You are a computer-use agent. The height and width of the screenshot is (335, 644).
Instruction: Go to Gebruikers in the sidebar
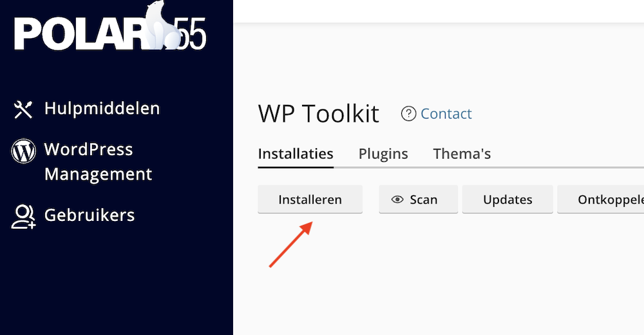[90, 215]
